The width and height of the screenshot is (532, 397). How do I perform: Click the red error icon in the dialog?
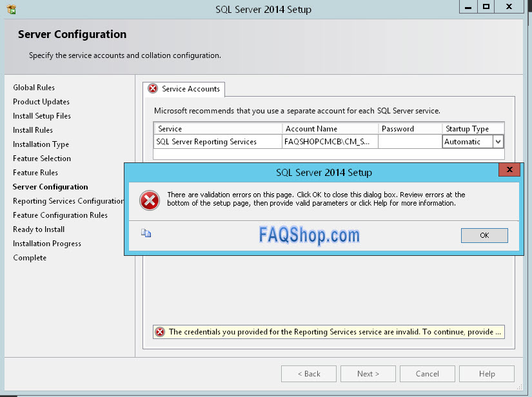click(149, 200)
